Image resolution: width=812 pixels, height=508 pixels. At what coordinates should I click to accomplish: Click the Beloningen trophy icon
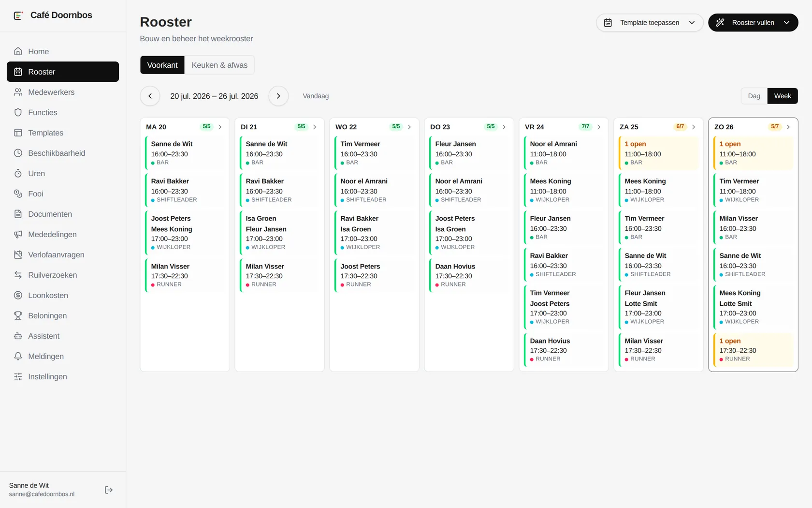coord(18,315)
